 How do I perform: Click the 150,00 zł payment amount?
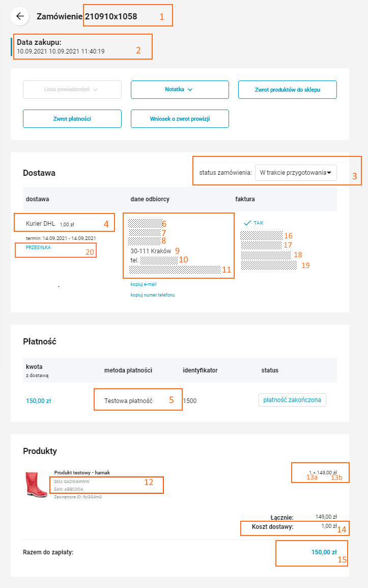point(39,400)
